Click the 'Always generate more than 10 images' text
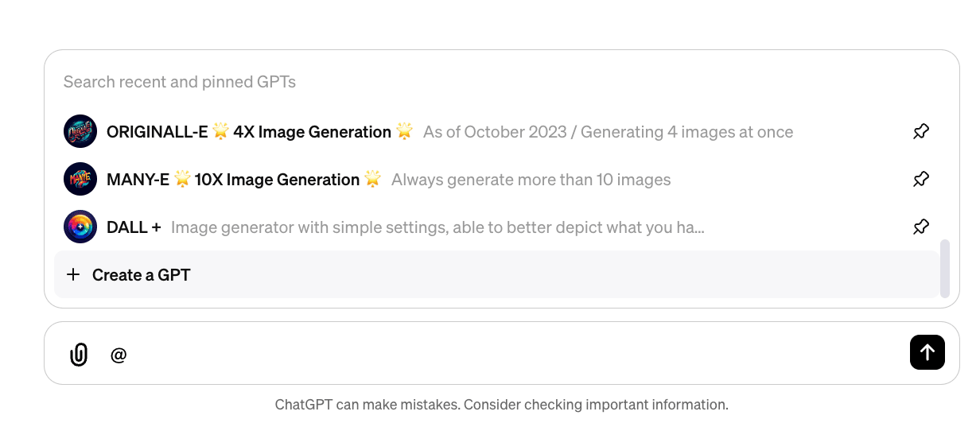The width and height of the screenshot is (980, 423). click(531, 180)
